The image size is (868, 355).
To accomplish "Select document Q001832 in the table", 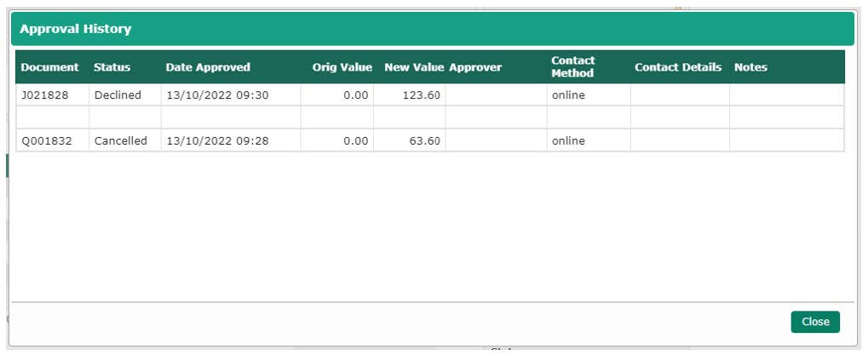I will click(42, 141).
